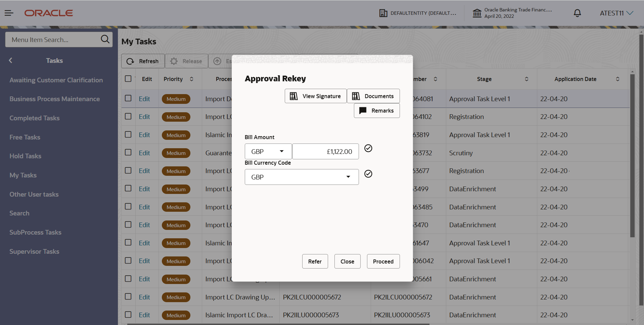Open Completed Tasks in the sidebar
The width and height of the screenshot is (644, 325).
point(35,118)
